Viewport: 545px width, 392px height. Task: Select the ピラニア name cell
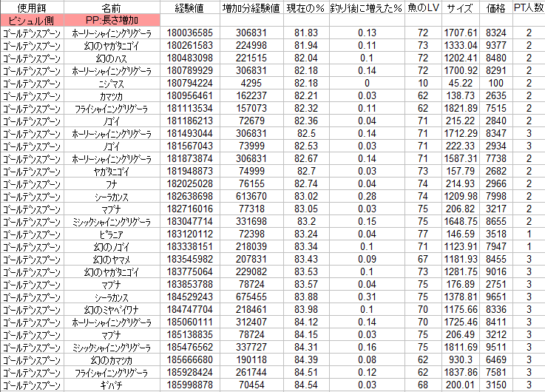(x=112, y=234)
